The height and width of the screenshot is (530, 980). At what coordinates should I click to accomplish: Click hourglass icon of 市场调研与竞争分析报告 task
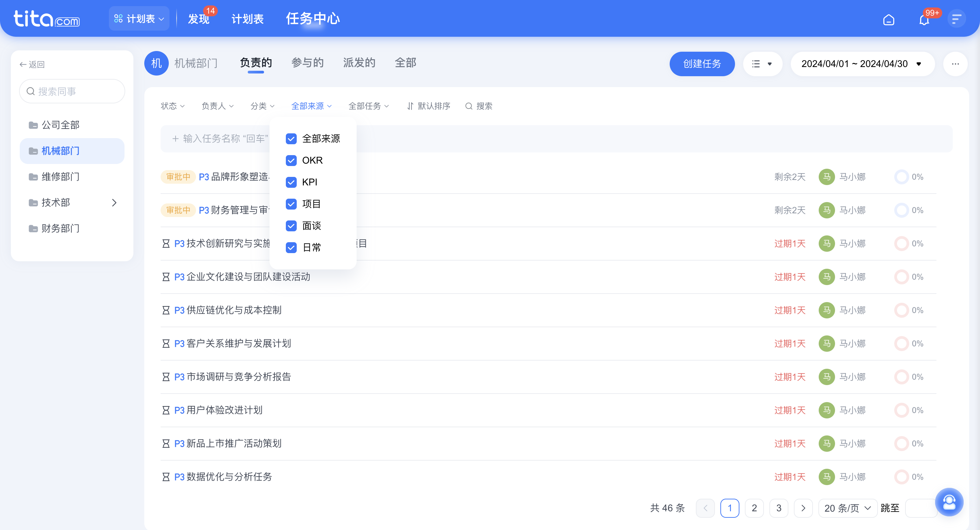[166, 377]
